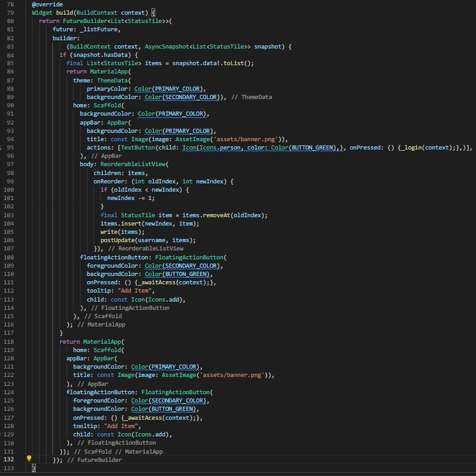Image resolution: width=476 pixels, height=476 pixels.
Task: Click 'FutureBuilder<List<StatusTile>>(' on line 80
Action: tap(117, 21)
